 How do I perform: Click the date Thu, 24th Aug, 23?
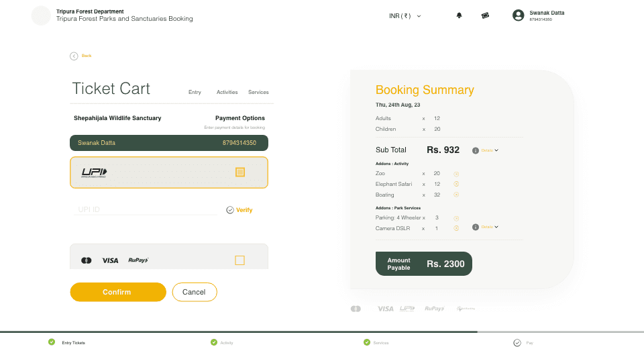coord(398,105)
